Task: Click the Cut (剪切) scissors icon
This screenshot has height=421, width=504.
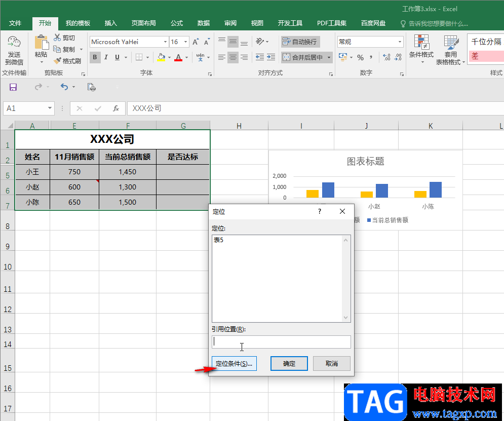Action: [x=57, y=37]
